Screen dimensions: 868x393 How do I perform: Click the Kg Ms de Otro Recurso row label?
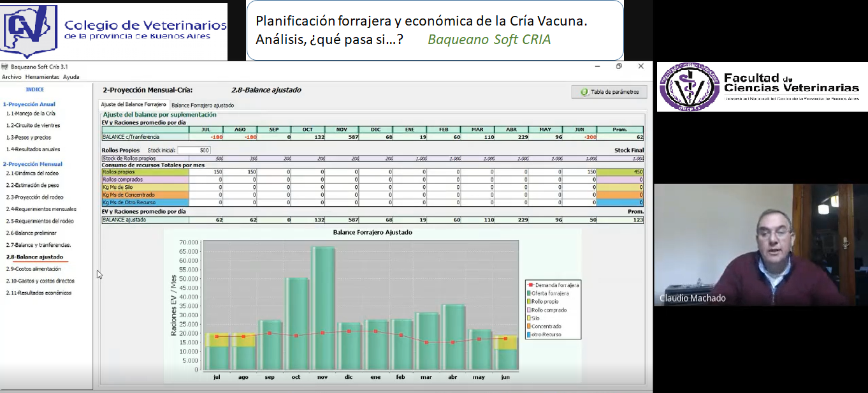coord(145,202)
